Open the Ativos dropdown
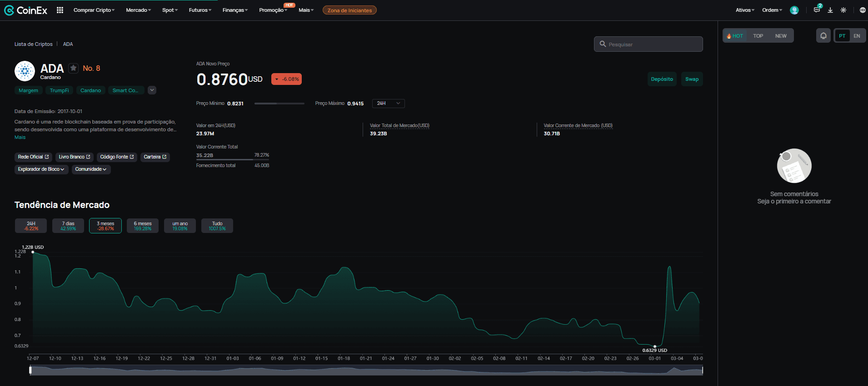Image resolution: width=868 pixels, height=386 pixels. click(x=745, y=10)
